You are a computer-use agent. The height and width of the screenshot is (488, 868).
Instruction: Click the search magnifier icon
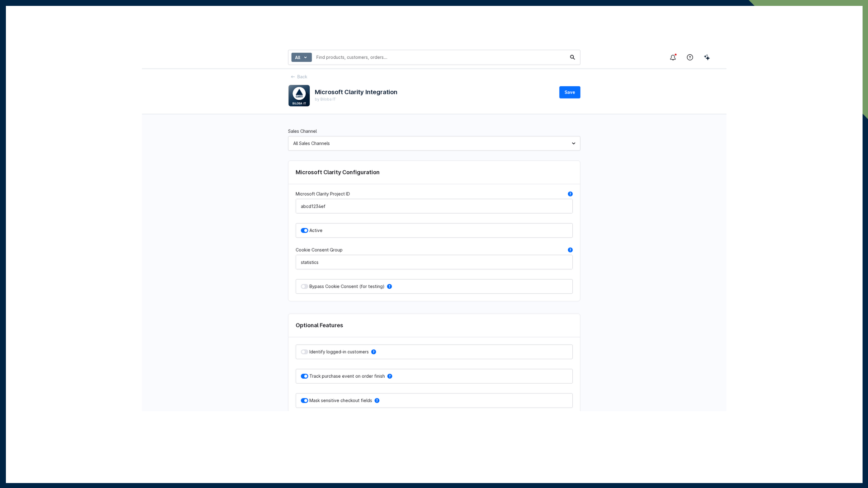pos(572,57)
